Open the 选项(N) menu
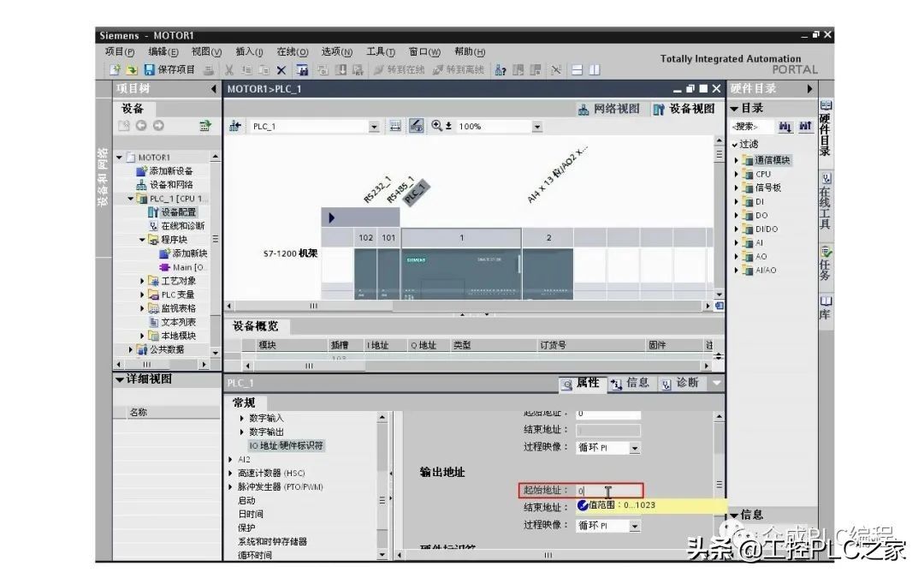The height and width of the screenshot is (578, 924). [x=336, y=52]
